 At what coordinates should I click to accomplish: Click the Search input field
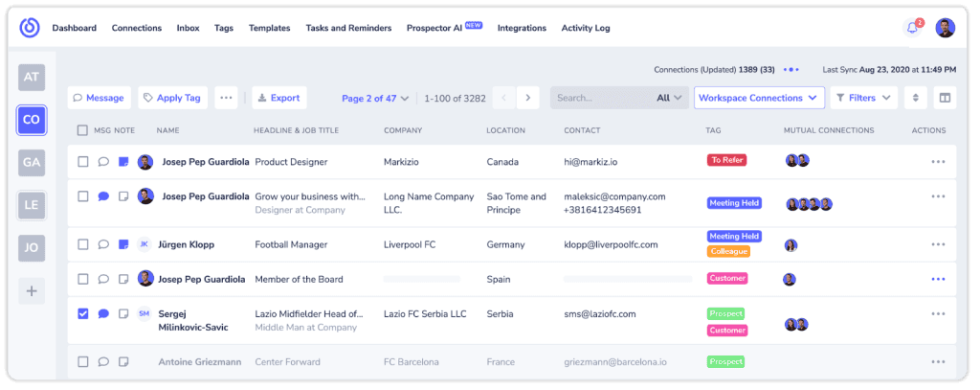[x=600, y=98]
